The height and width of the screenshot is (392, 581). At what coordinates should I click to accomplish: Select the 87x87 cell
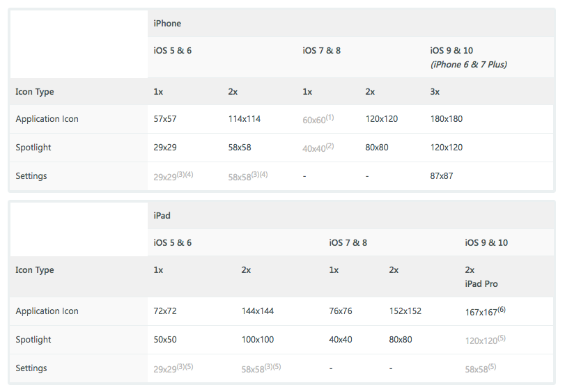(x=441, y=176)
